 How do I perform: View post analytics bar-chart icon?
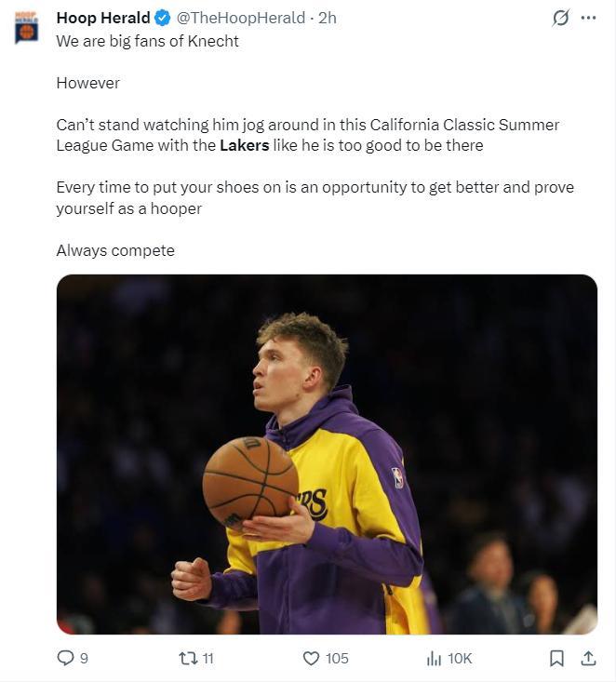[434, 658]
